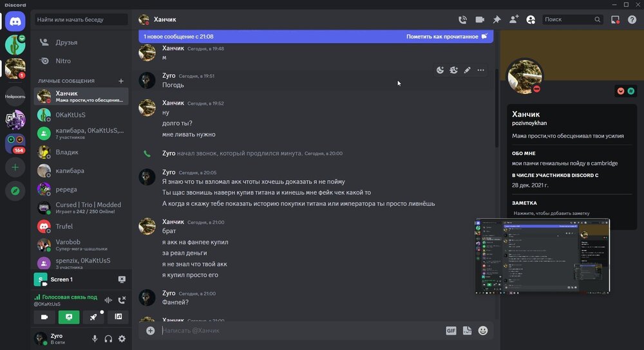644x350 pixels.
Task: Disconnect from the voice call
Action: pyautogui.click(x=122, y=300)
